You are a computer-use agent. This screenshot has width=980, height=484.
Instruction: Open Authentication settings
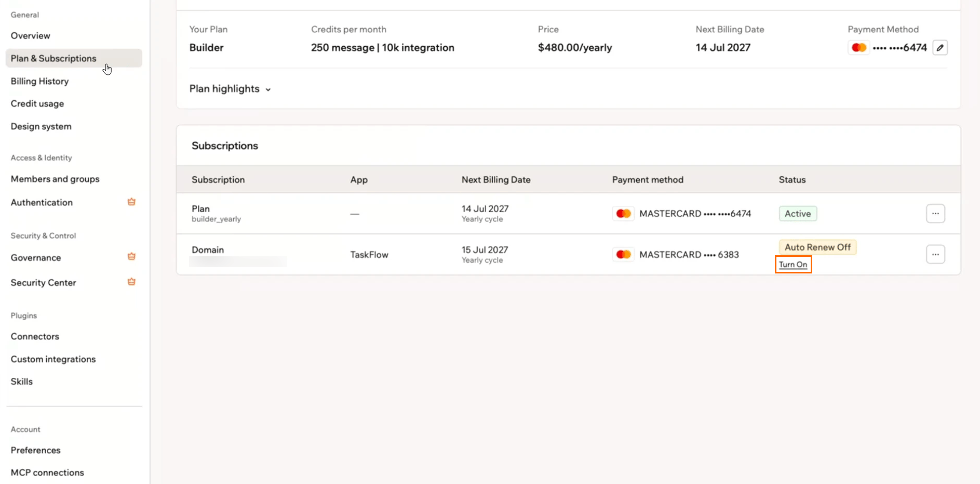click(42, 202)
